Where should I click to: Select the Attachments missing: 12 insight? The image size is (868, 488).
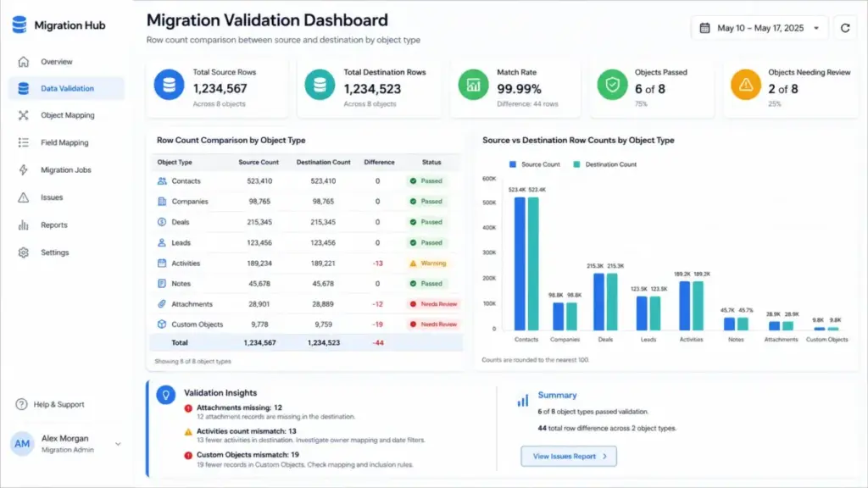[x=239, y=408]
